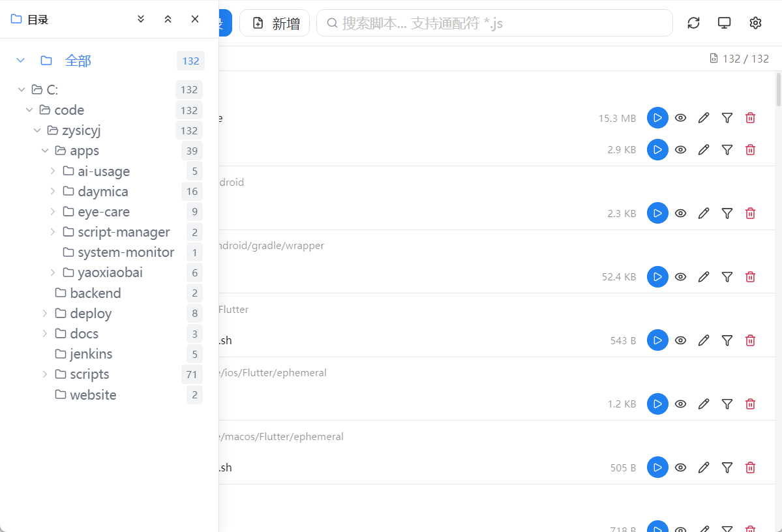Screen dimensions: 782x532
Task: Collapse the apps folder
Action: tap(45, 150)
